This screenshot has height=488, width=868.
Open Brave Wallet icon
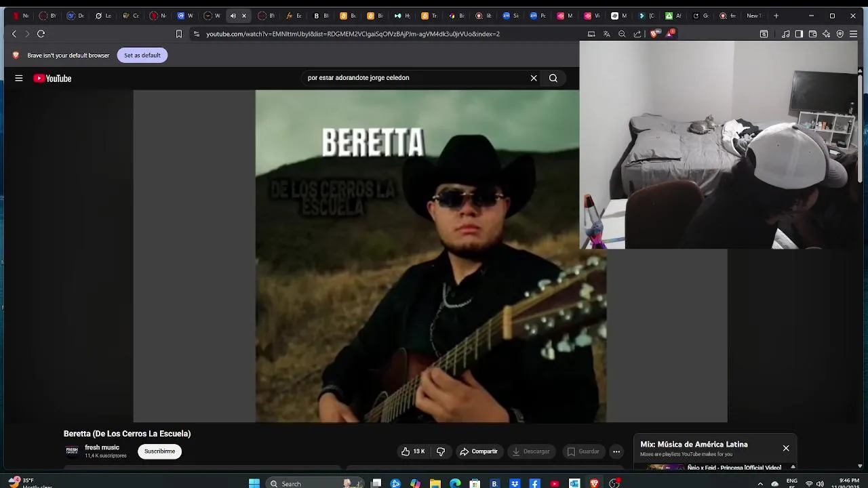click(x=812, y=34)
